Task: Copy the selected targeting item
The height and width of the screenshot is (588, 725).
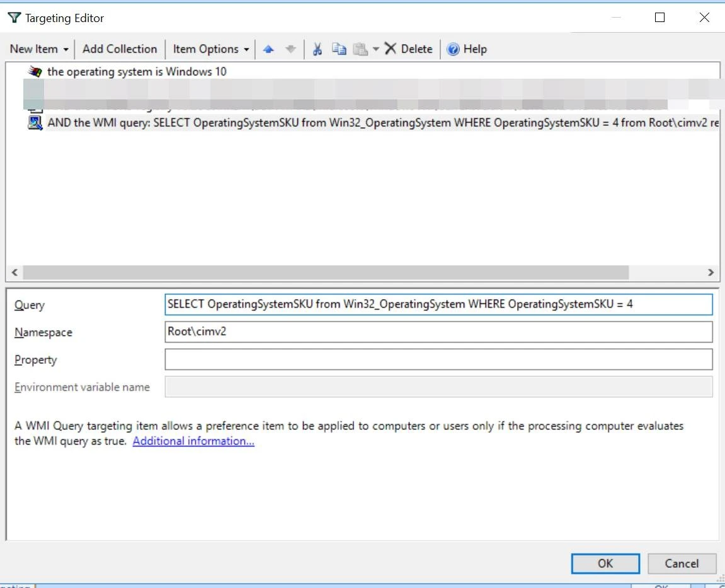Action: 339,49
